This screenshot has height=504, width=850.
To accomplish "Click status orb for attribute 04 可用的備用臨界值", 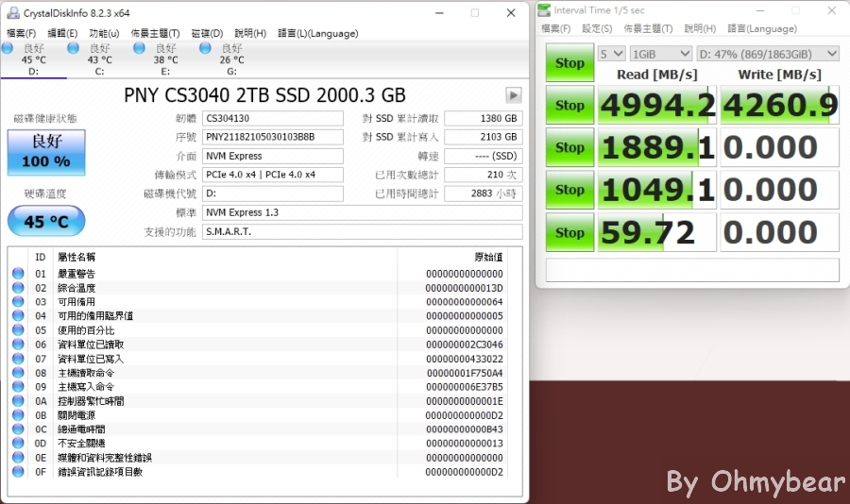I will [18, 315].
